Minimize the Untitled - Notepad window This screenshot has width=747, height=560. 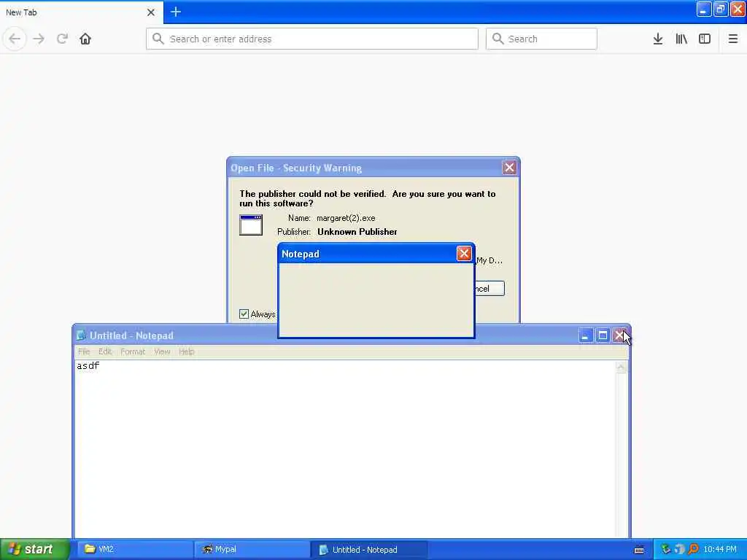tap(586, 335)
